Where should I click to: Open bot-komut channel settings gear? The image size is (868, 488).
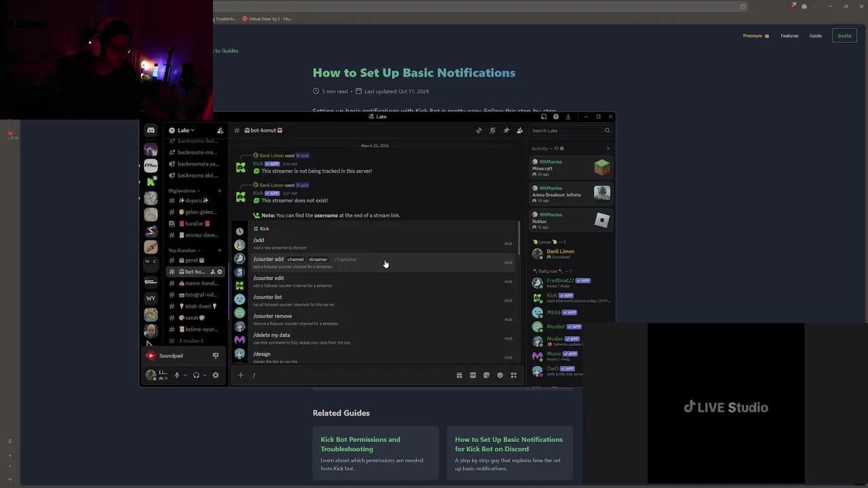[x=219, y=272]
